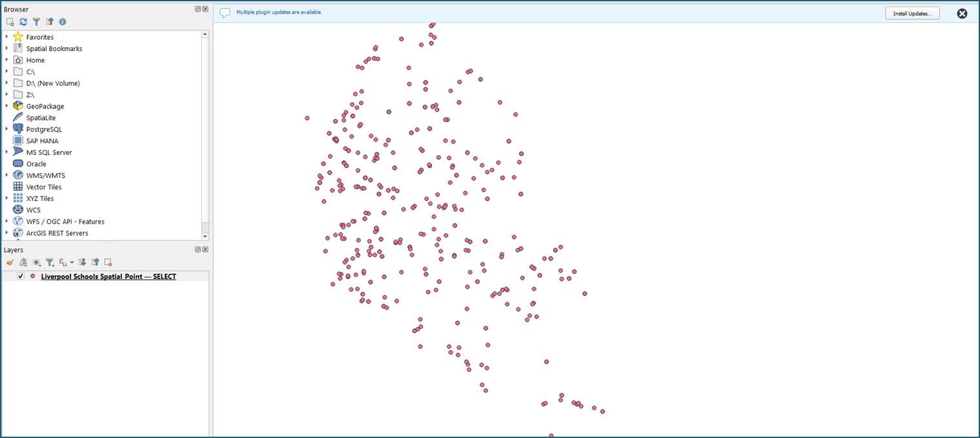This screenshot has height=438, width=980.
Task: Remove selected layer via Layers toolbar icon
Action: pos(108,262)
